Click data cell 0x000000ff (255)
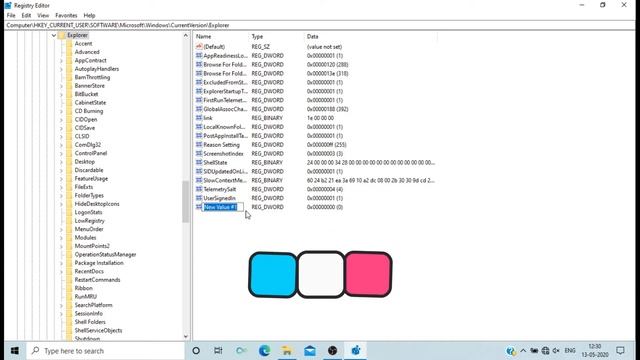The width and height of the screenshot is (640, 360). (327, 144)
